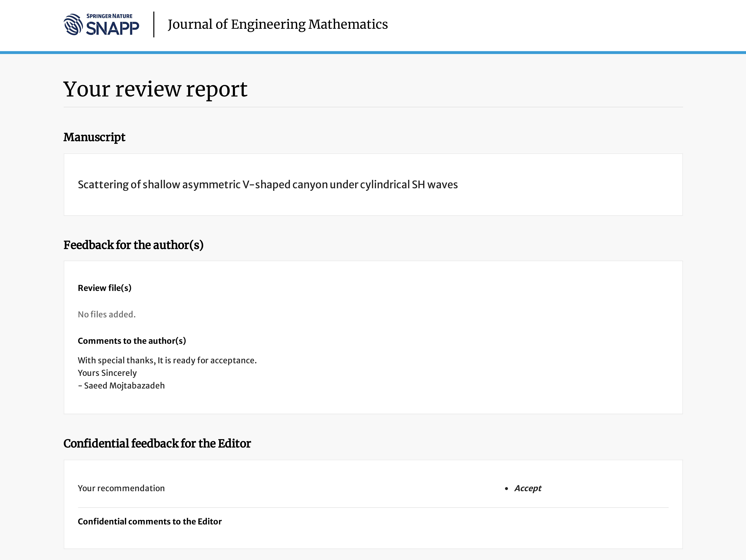
Task: Click the bullet before Accept
Action: click(506, 489)
